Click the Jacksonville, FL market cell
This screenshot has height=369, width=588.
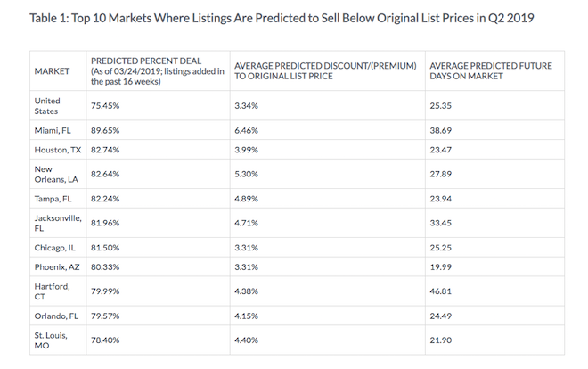[x=57, y=223]
